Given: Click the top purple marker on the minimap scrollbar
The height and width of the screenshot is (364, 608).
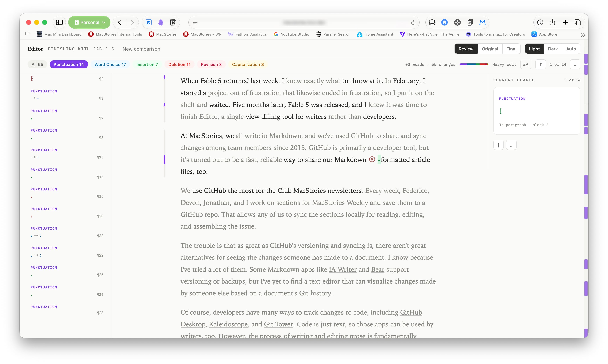Looking at the screenshot, I should pyautogui.click(x=586, y=59).
